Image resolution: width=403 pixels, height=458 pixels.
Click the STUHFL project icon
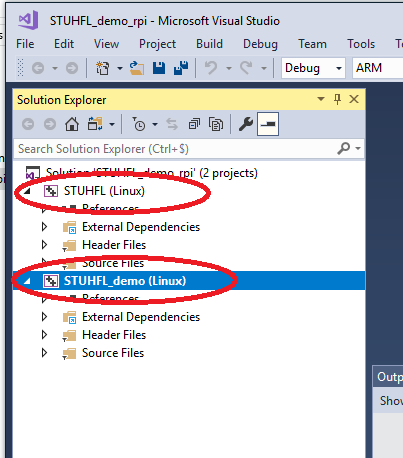tap(51, 191)
